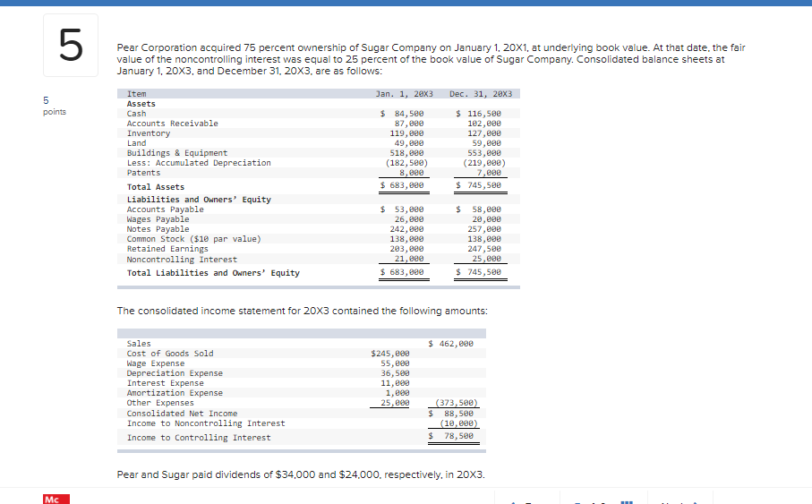Screen dimensions: 812x504
Task: Click Accounts Receivable value 87,000
Action: click(409, 124)
